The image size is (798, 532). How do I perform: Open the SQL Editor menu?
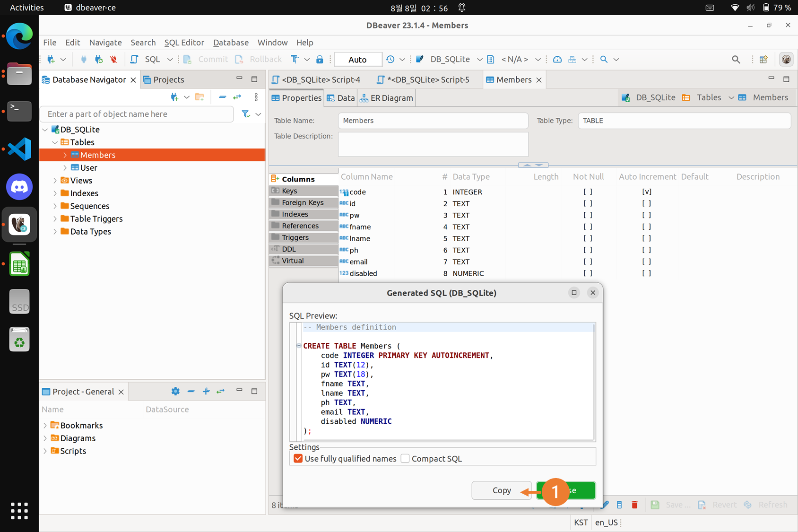coord(184,43)
